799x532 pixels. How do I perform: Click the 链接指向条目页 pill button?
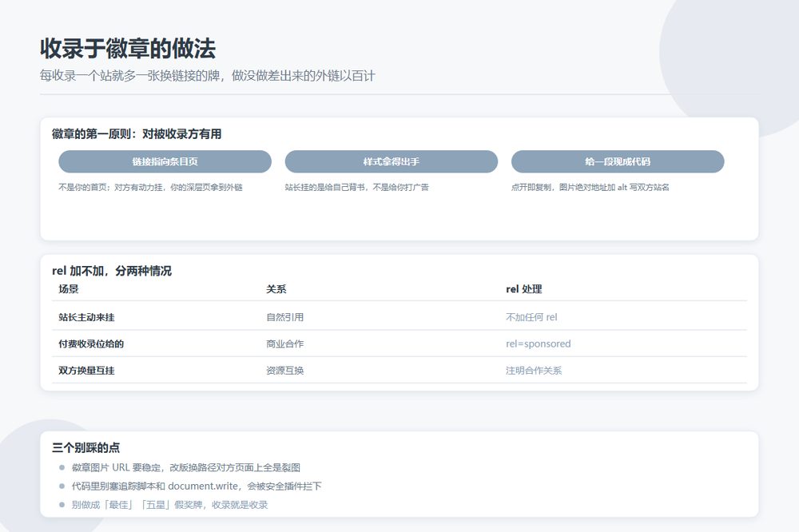(165, 161)
